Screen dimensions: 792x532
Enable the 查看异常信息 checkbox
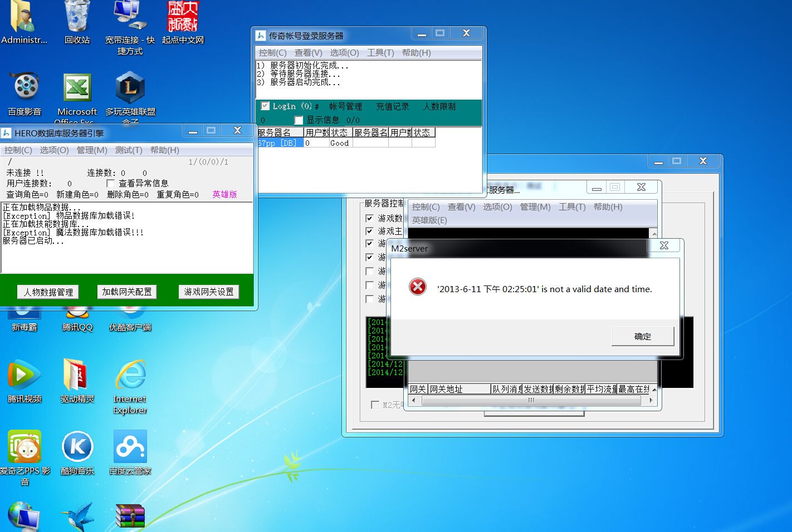110,183
